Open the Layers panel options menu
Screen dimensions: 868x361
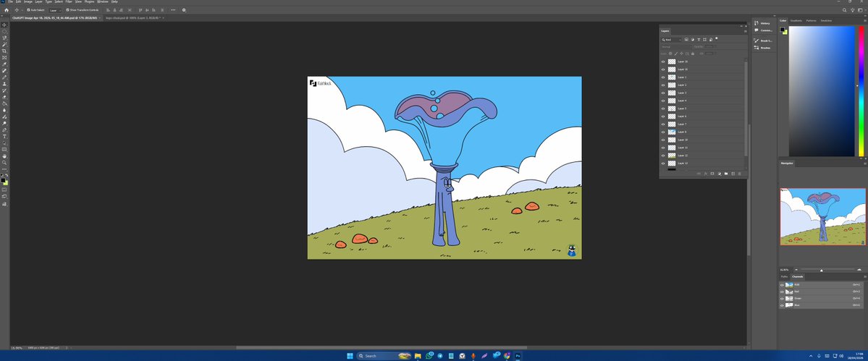coord(743,31)
